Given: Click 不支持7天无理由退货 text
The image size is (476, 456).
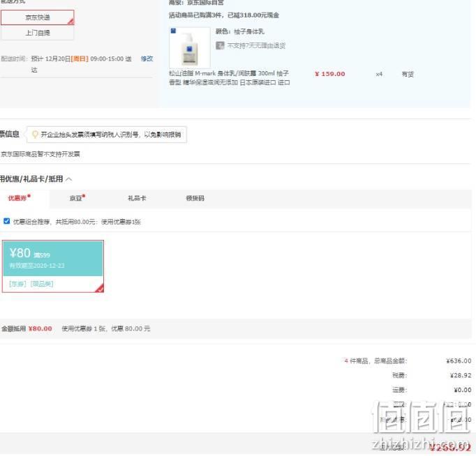Looking at the screenshot, I should coord(257,45).
